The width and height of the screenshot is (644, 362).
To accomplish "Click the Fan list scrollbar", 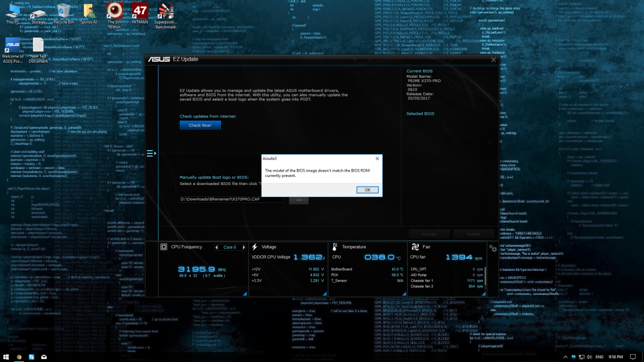I will [x=485, y=276].
